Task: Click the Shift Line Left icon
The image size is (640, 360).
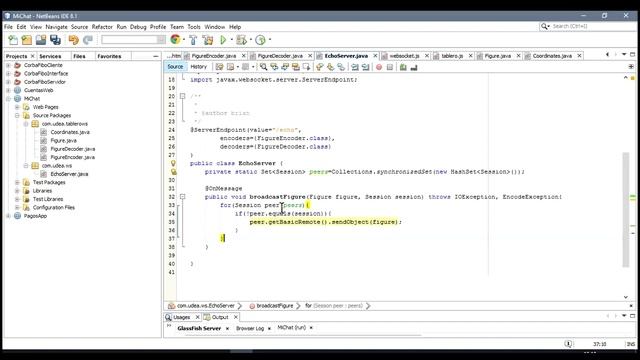Action: [355, 67]
